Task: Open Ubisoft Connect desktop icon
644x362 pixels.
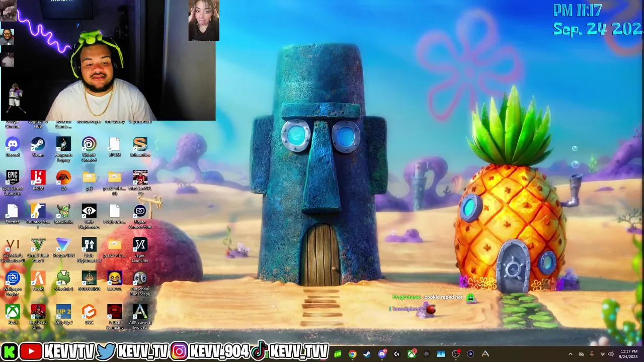Action: pyautogui.click(x=89, y=149)
